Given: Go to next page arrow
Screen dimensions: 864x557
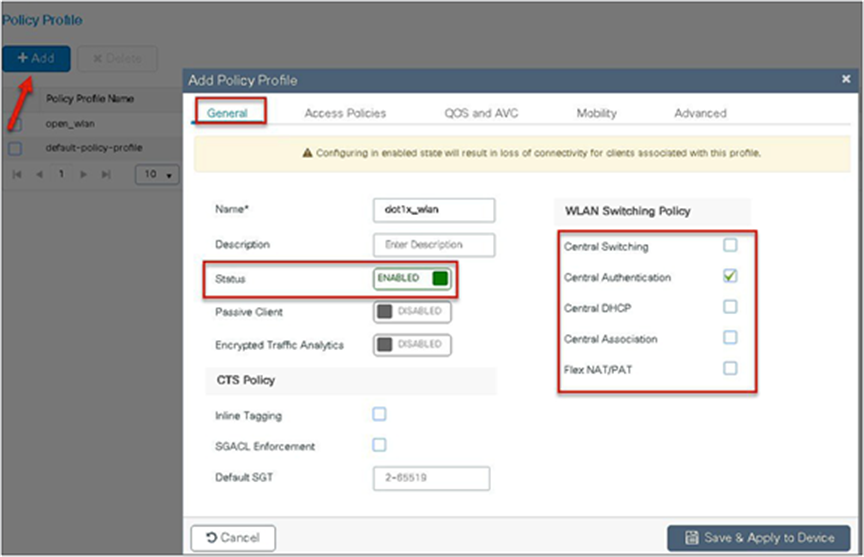Looking at the screenshot, I should point(84,174).
